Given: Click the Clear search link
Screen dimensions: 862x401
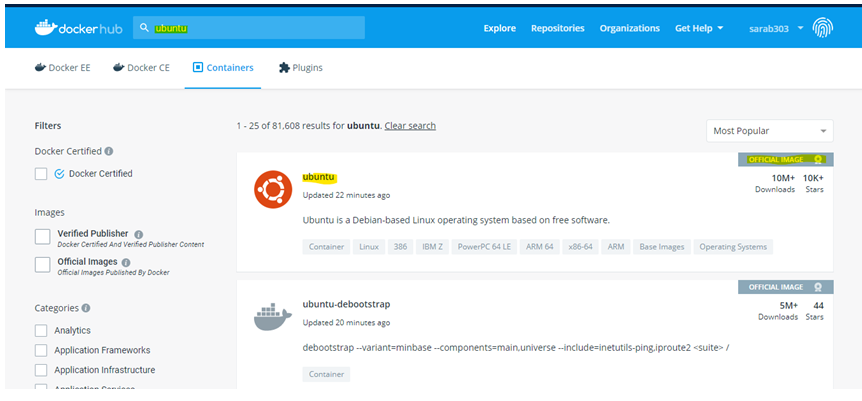Looking at the screenshot, I should (x=410, y=125).
